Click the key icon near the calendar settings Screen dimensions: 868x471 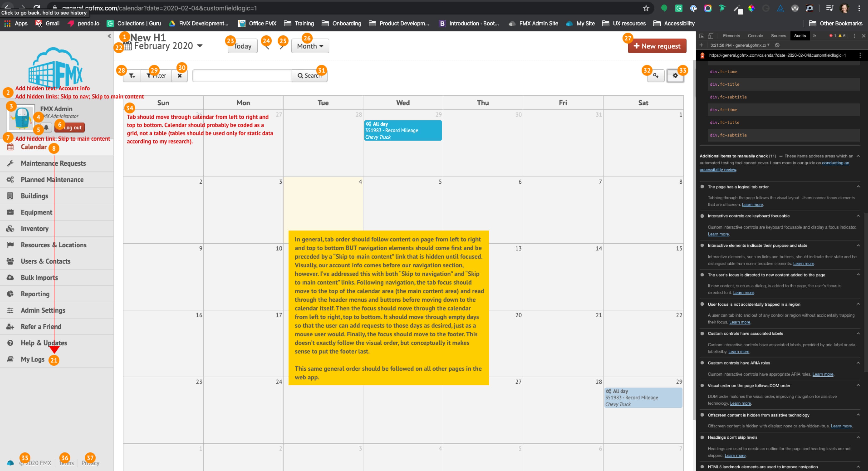(x=656, y=75)
